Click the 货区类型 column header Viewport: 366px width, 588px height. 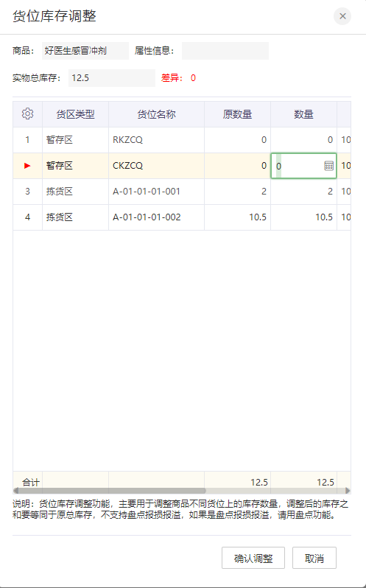(75, 114)
